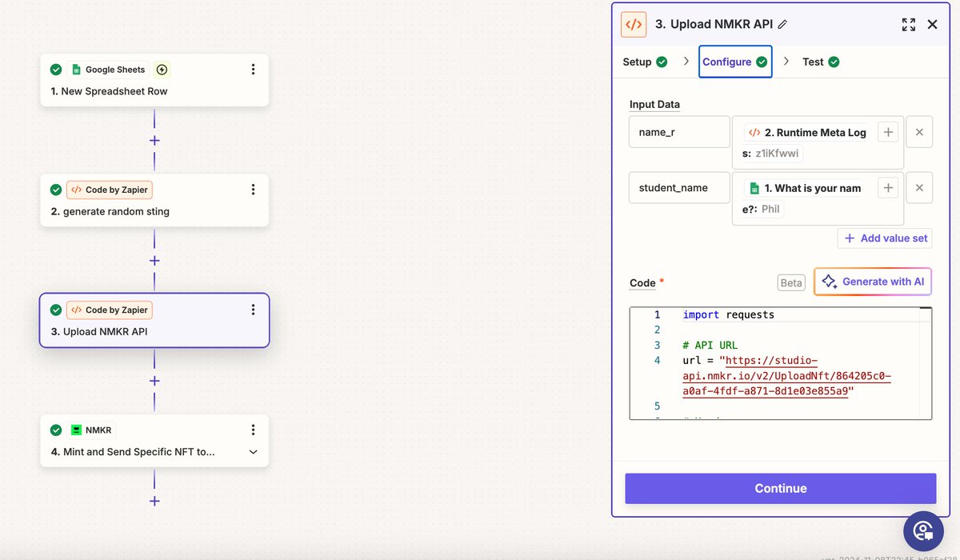Go to the Test tab
The width and height of the screenshot is (960, 560).
pyautogui.click(x=821, y=62)
